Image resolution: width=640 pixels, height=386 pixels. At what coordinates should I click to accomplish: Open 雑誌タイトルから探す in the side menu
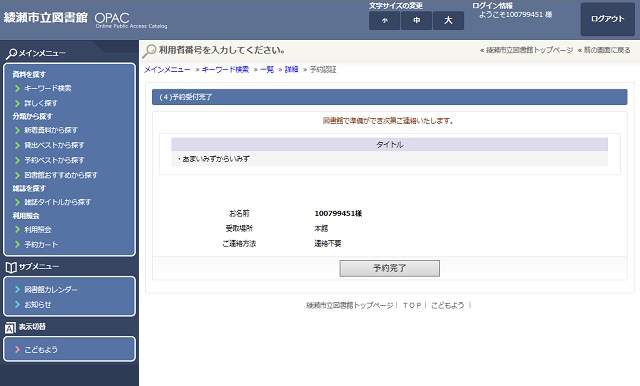58,202
